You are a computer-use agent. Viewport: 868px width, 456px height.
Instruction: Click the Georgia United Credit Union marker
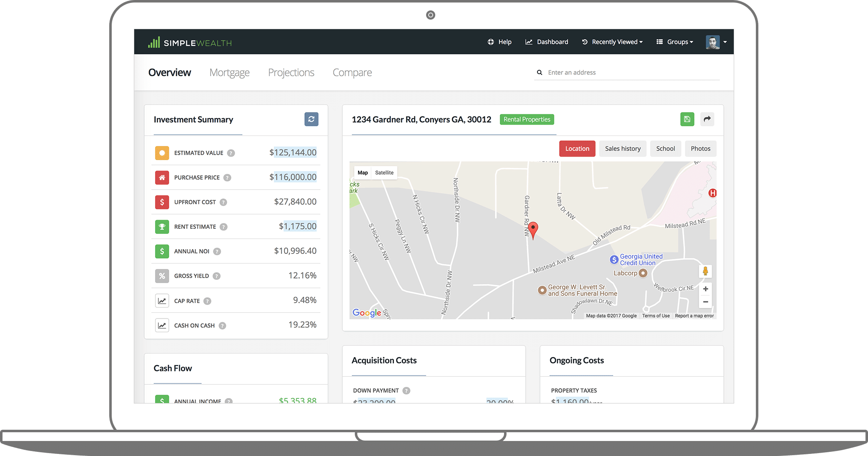pyautogui.click(x=614, y=260)
